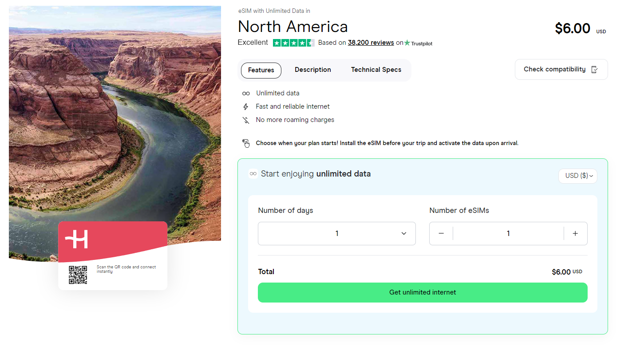644x346 pixels.
Task: Switch to the Description tab
Action: click(312, 70)
